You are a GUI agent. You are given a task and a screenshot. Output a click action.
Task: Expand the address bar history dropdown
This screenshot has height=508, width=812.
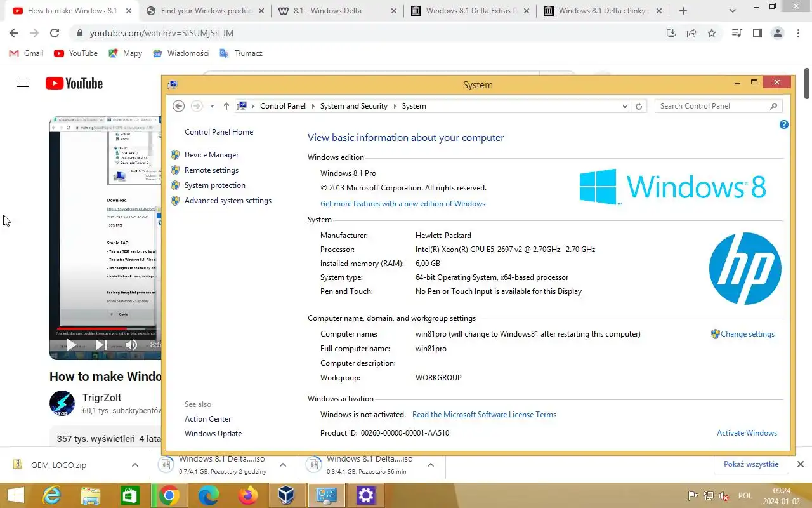point(625,106)
